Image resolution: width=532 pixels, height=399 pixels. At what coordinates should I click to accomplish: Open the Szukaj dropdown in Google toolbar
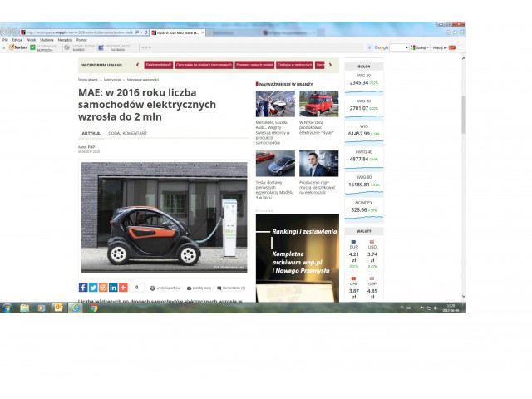click(428, 47)
